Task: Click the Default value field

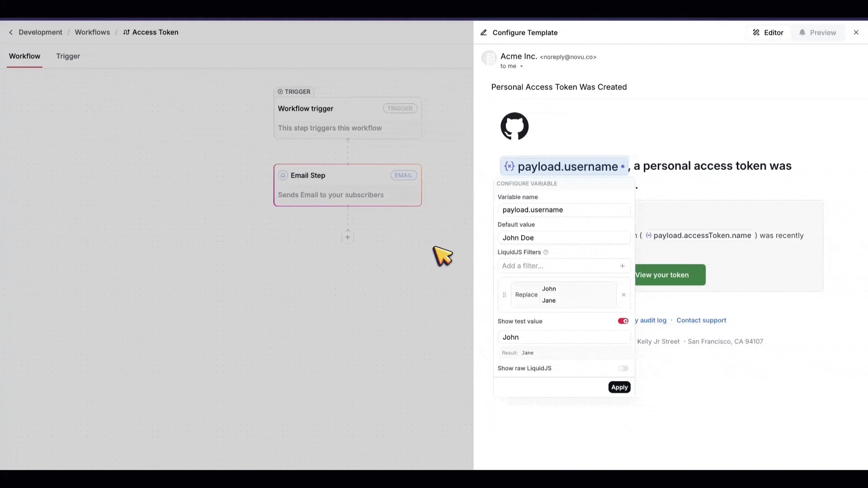Action: pyautogui.click(x=563, y=238)
